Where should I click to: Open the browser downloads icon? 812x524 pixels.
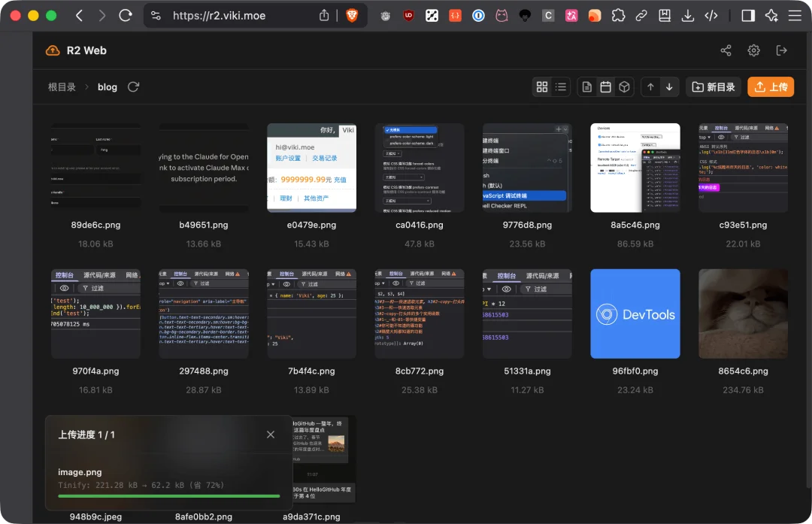coord(687,15)
